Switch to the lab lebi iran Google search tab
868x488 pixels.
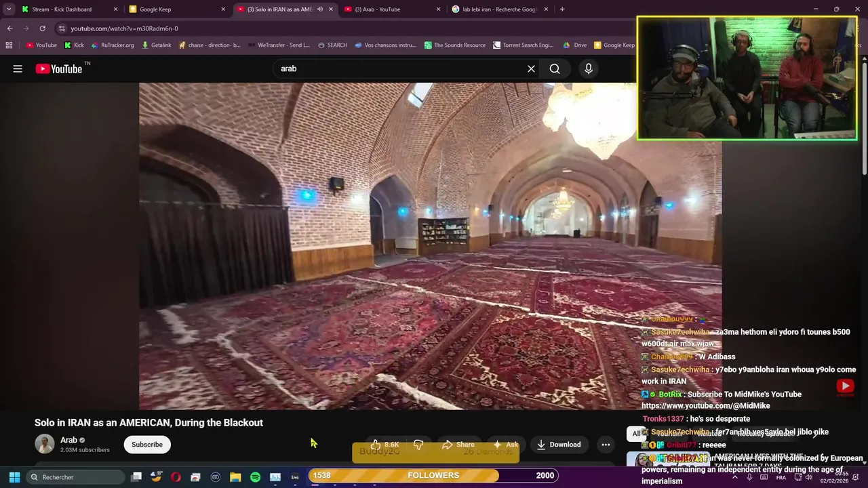coord(500,9)
